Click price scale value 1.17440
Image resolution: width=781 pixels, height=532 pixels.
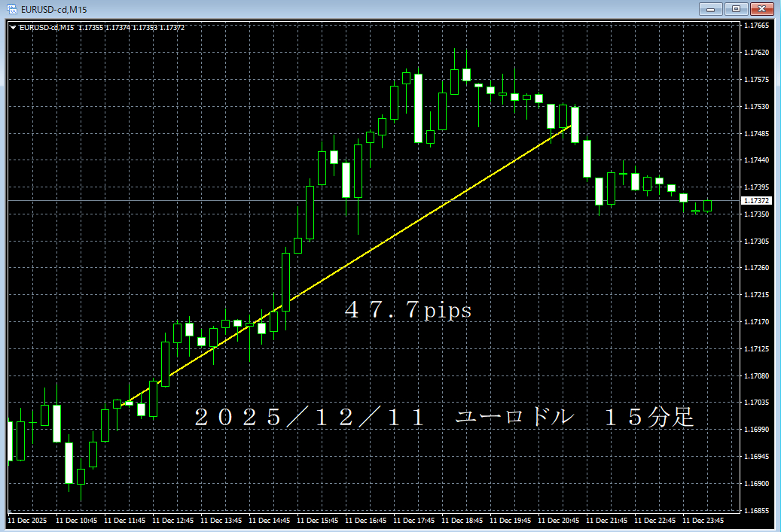point(756,160)
